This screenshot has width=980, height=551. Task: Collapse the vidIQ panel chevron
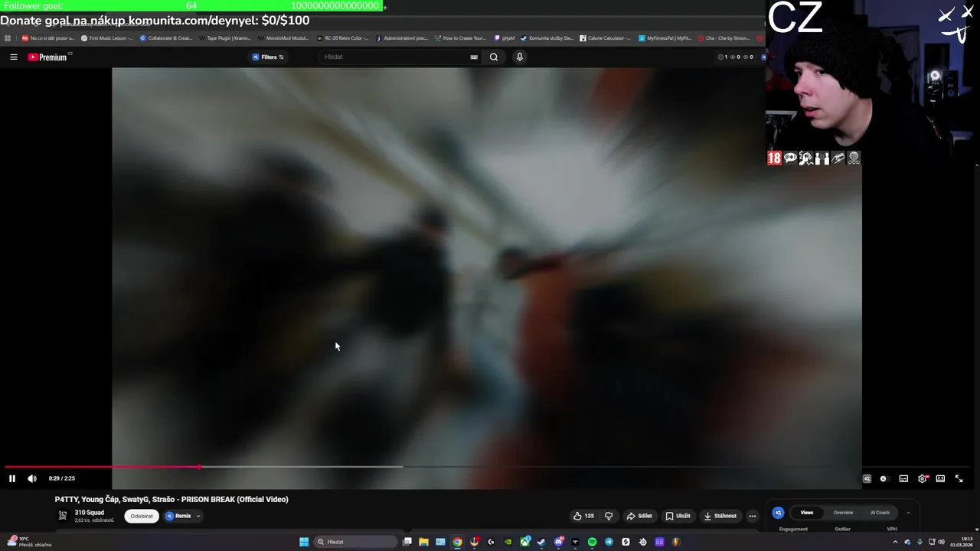(909, 513)
